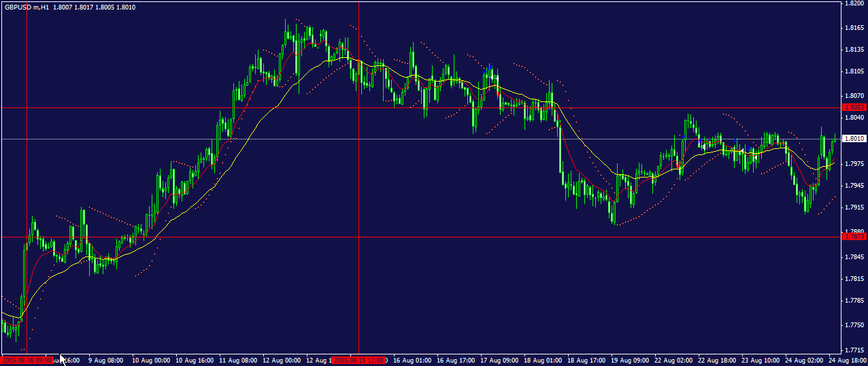The height and width of the screenshot is (366, 868).
Task: Click the red 1.8053 price tag
Action: click(854, 107)
